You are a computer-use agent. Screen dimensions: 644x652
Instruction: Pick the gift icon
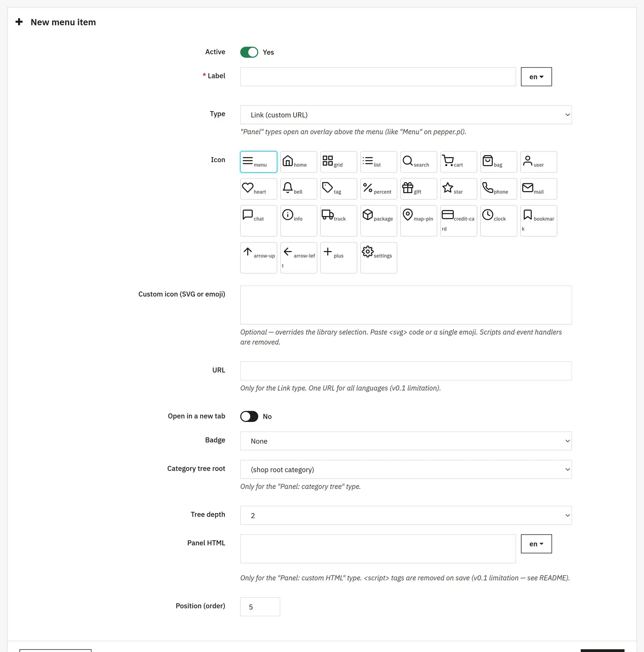[419, 189]
